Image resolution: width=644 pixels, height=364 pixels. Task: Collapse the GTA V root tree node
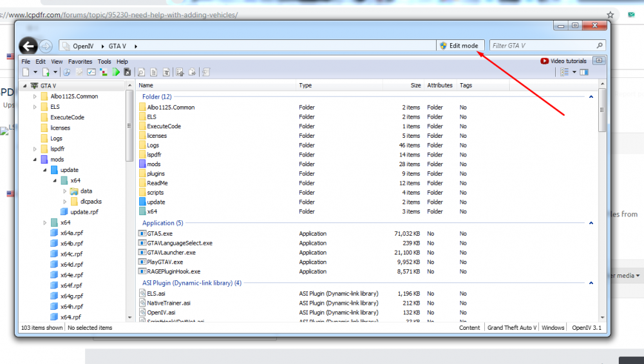[x=24, y=86]
